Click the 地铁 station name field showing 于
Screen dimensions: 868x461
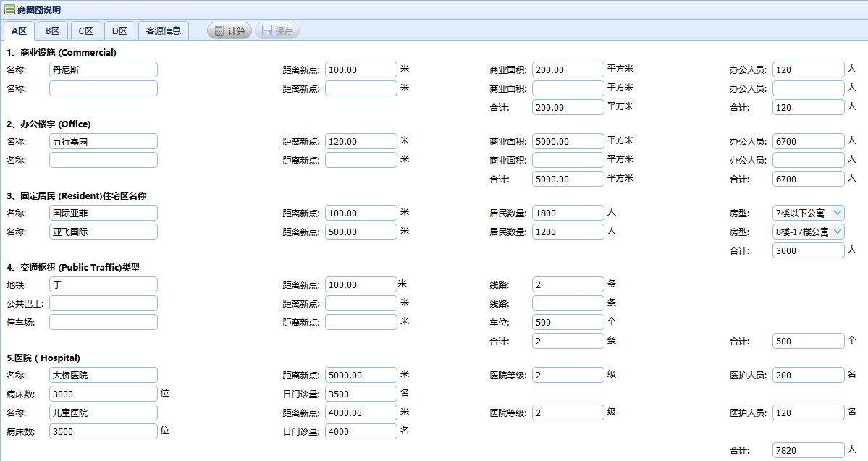(103, 284)
